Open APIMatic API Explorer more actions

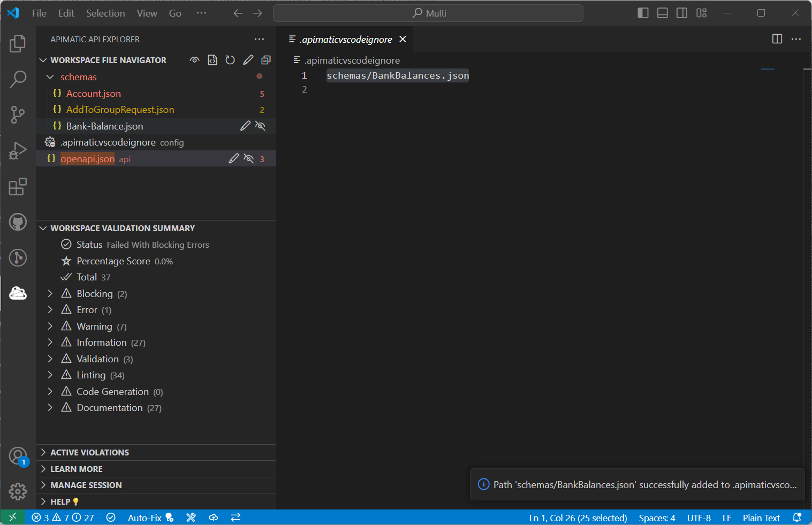[260, 39]
